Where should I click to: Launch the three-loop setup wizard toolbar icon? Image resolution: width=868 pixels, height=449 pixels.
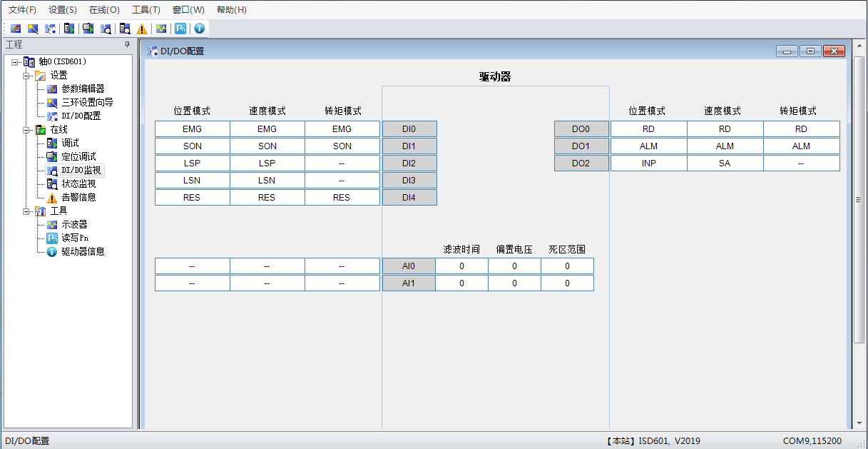[x=33, y=29]
